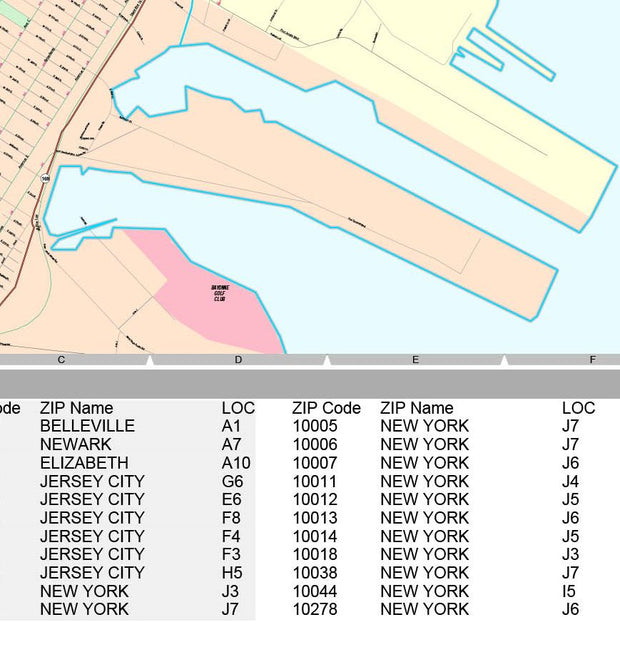Click ZIP code 10278 in last row
This screenshot has height=647, width=620.
pyautogui.click(x=315, y=609)
